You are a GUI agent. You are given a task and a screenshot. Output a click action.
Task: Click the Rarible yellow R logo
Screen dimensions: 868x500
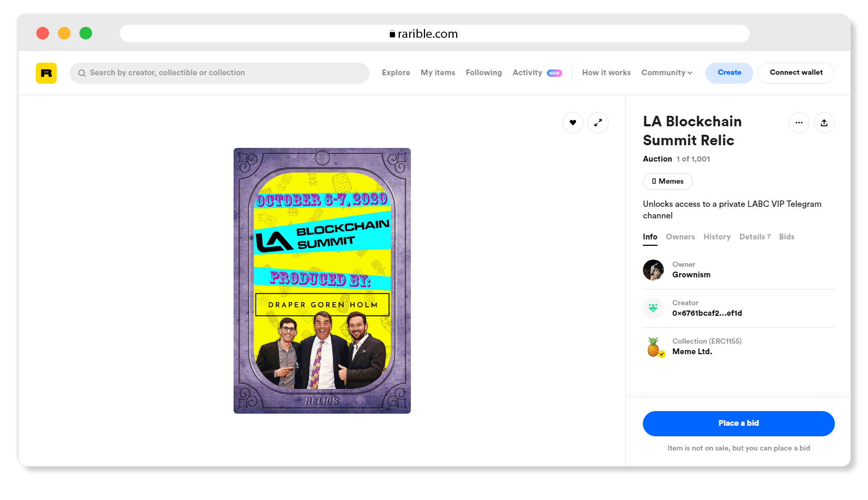[x=46, y=73]
